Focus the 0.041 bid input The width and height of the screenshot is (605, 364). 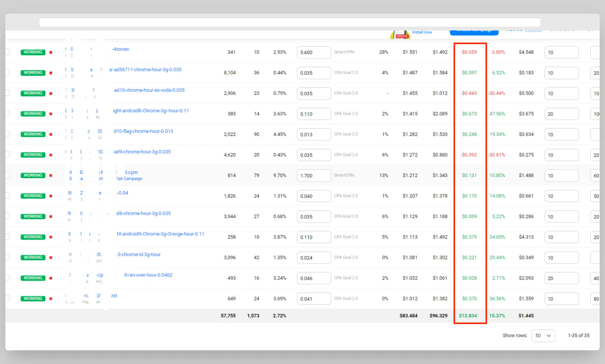(314, 299)
